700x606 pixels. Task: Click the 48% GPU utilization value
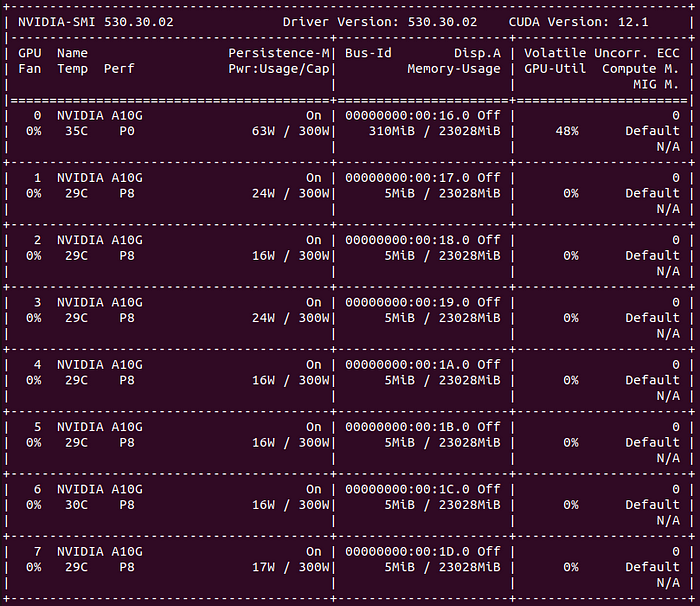coord(567,131)
